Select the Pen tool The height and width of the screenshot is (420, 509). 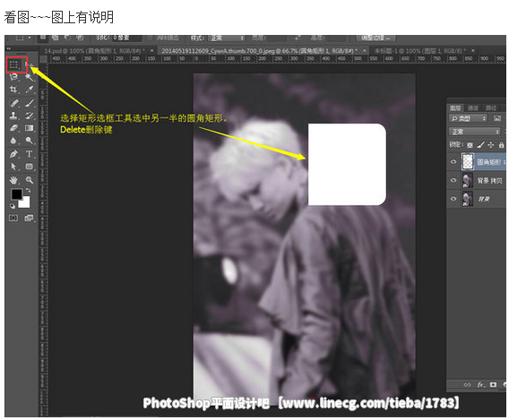[13, 154]
